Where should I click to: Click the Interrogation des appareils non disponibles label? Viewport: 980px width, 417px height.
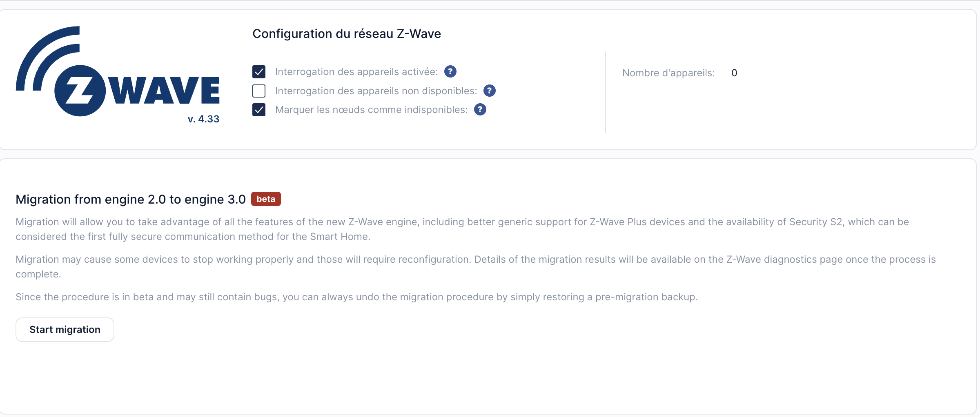[x=376, y=91]
